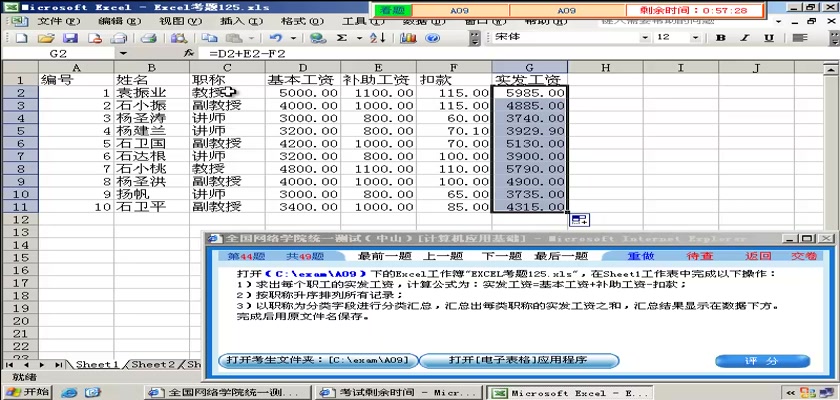Click the Name Box showing G2
The height and width of the screenshot is (400, 840).
click(x=59, y=54)
